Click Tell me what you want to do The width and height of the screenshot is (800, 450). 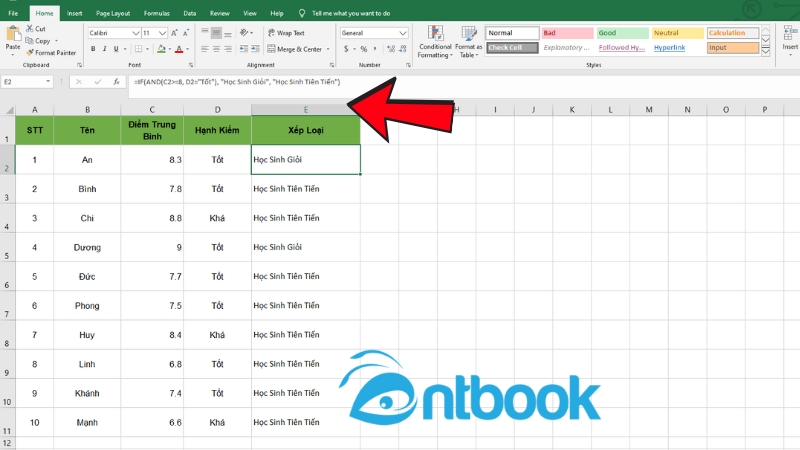click(x=351, y=13)
